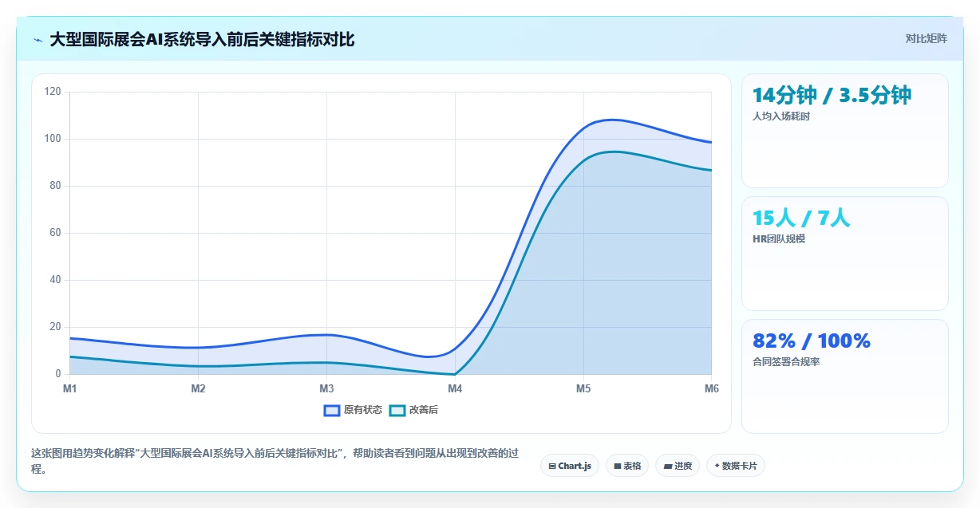Click the 合同签署合规率 label
Screen dimensions: 980x508
(786, 362)
